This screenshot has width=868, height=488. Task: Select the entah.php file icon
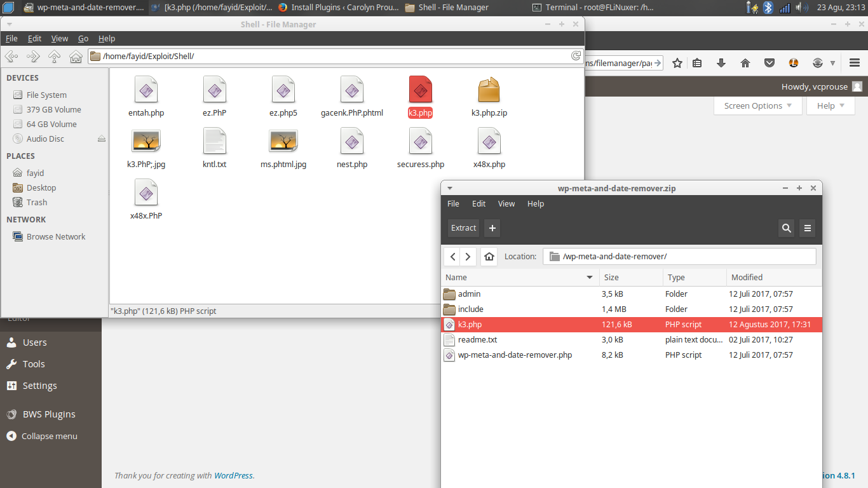pyautogui.click(x=146, y=90)
